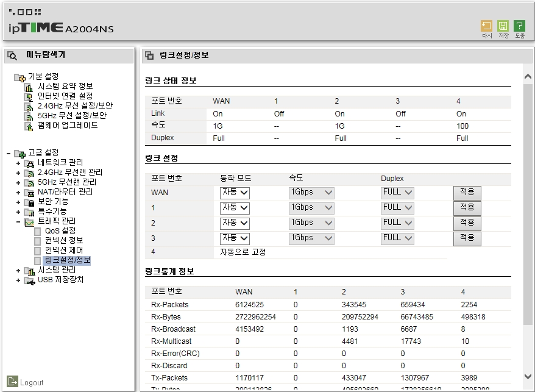Click the 저장 (save) icon
Image resolution: width=535 pixels, height=392 pixels.
[503, 26]
